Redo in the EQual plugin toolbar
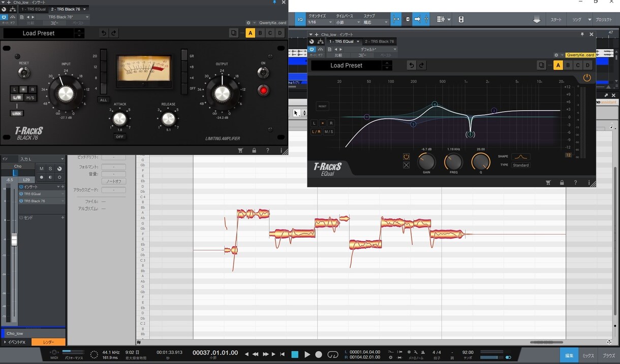620x364 pixels. pos(422,65)
